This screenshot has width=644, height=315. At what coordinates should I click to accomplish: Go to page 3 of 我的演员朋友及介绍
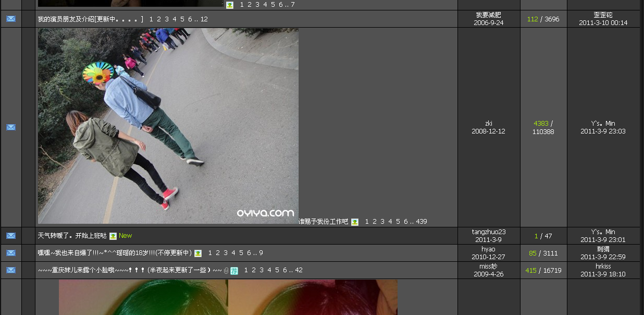coord(167,19)
